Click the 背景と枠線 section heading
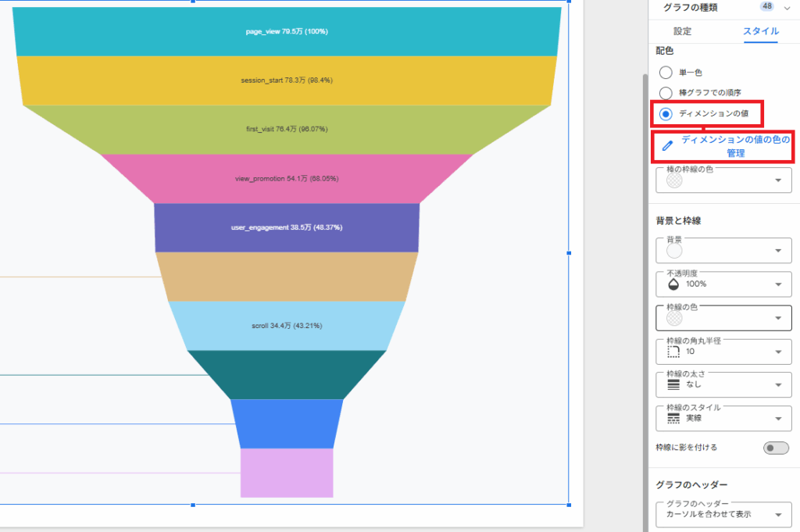 tap(678, 221)
